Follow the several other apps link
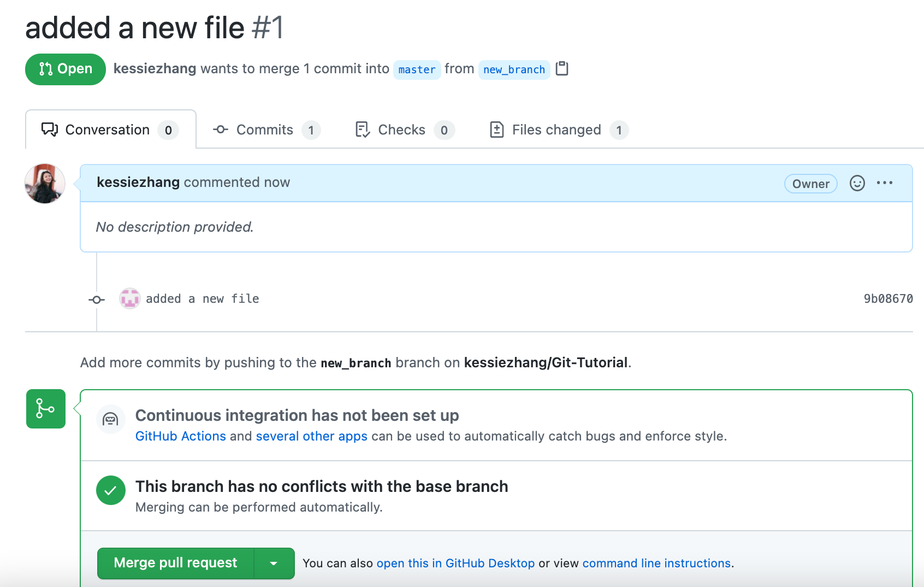The width and height of the screenshot is (924, 587). click(x=311, y=436)
